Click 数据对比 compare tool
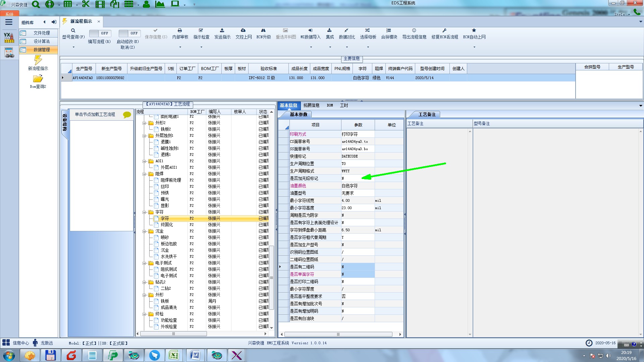This screenshot has width=644, height=362. tap(347, 34)
